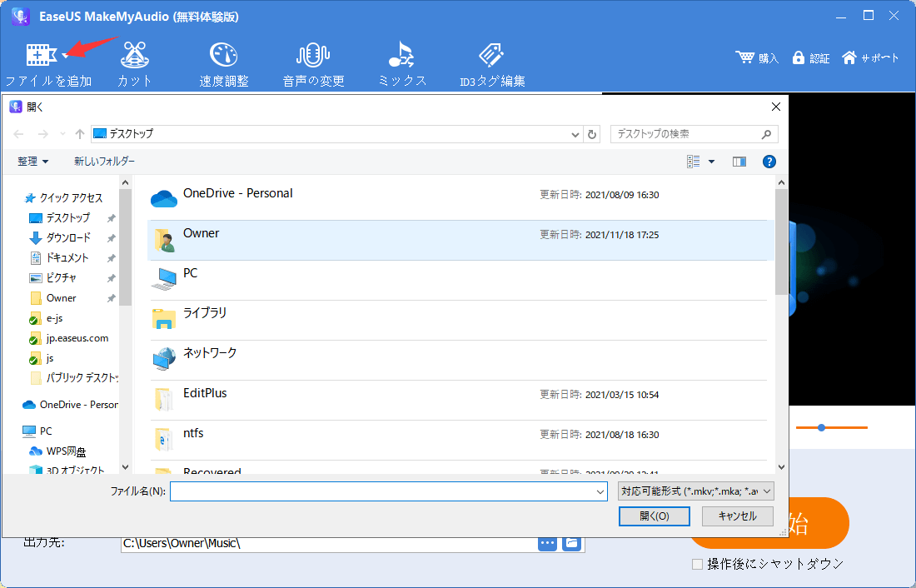This screenshot has width=916, height=588.
Task: Select WPS网盘 in navigation pane
Action: (x=57, y=451)
